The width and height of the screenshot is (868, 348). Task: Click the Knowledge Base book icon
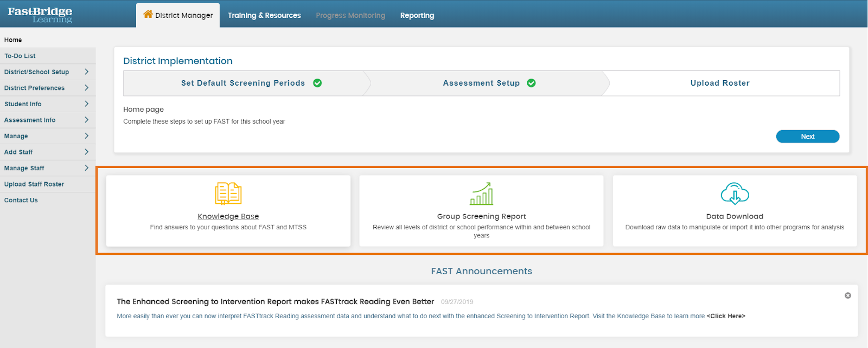pos(228,194)
